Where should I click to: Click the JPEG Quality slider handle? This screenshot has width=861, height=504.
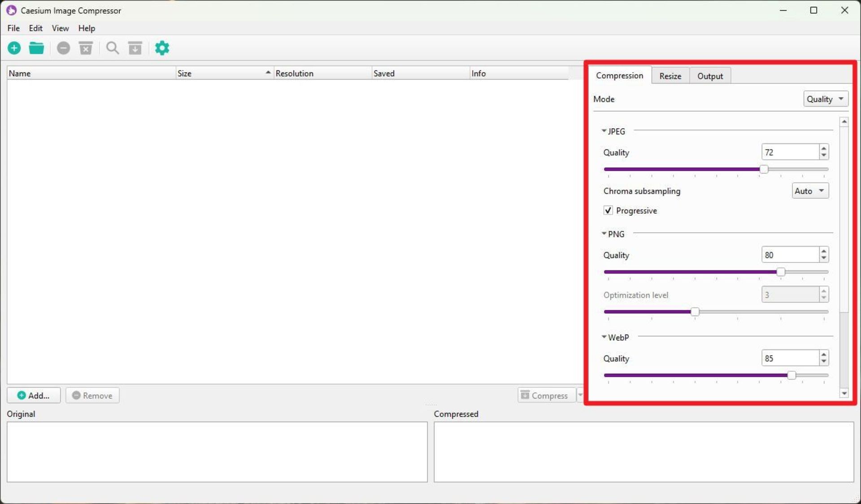[x=764, y=169]
